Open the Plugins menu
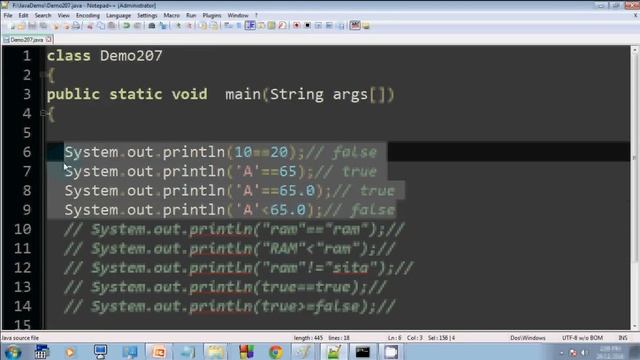 point(212,16)
